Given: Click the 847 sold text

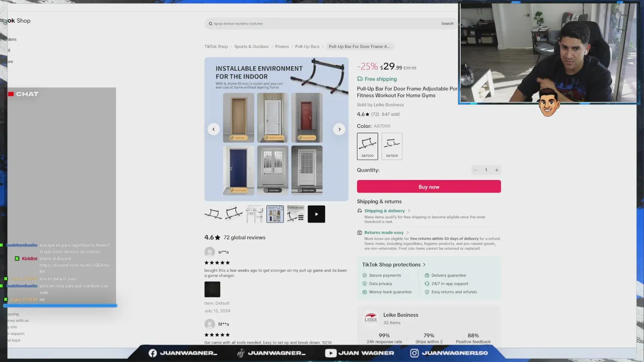Looking at the screenshot, I should coord(390,114).
